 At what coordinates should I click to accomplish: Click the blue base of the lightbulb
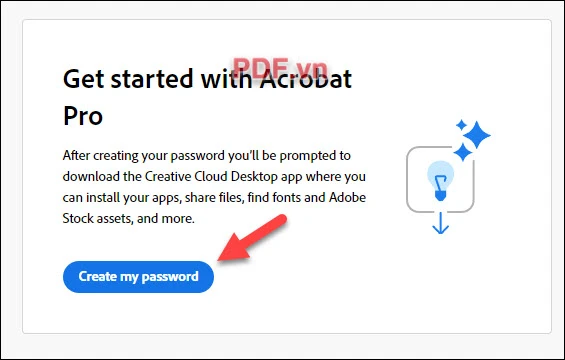pyautogui.click(x=440, y=196)
